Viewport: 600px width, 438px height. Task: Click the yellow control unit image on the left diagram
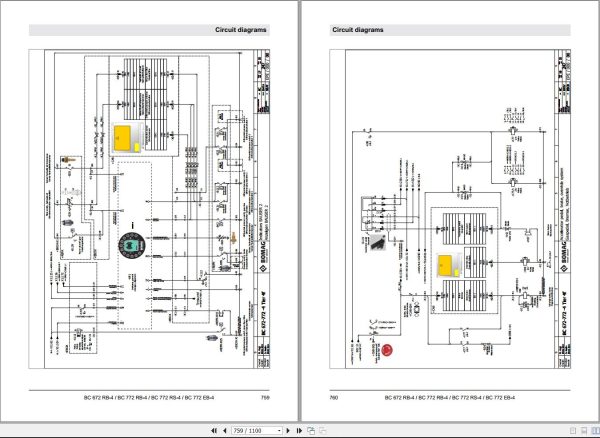(127, 138)
